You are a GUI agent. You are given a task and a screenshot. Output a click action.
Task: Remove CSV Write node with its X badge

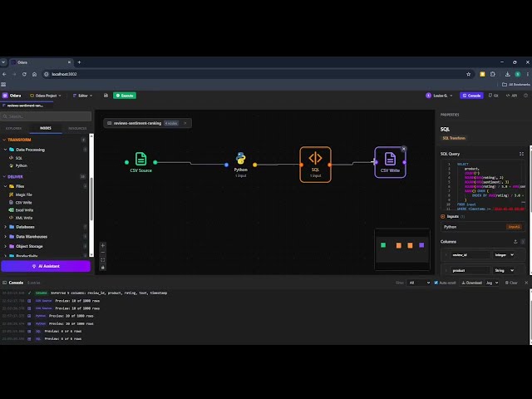403,149
